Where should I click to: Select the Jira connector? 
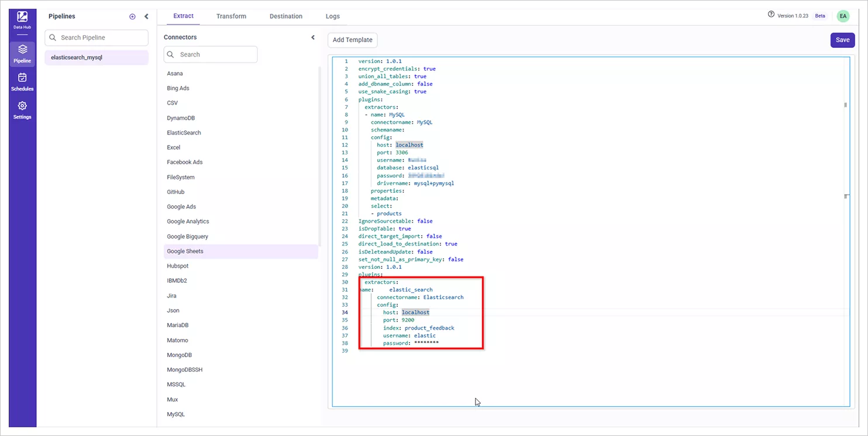[241, 296]
